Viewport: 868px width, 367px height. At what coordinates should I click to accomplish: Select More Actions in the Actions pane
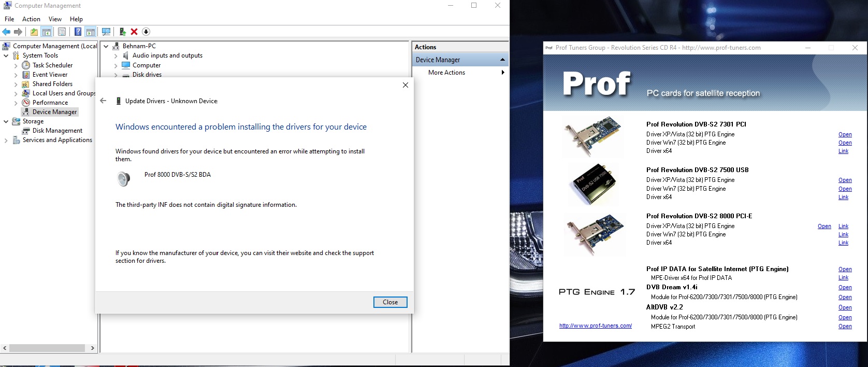click(446, 73)
